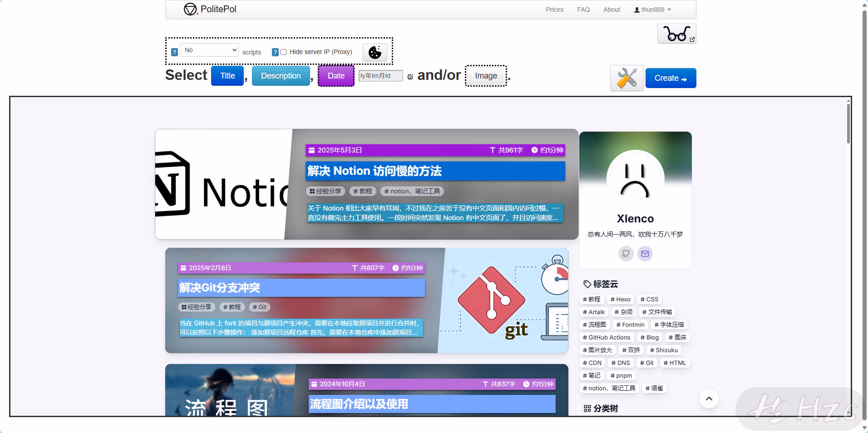Select the Shizuku tag
This screenshot has height=433, width=868.
(664, 350)
